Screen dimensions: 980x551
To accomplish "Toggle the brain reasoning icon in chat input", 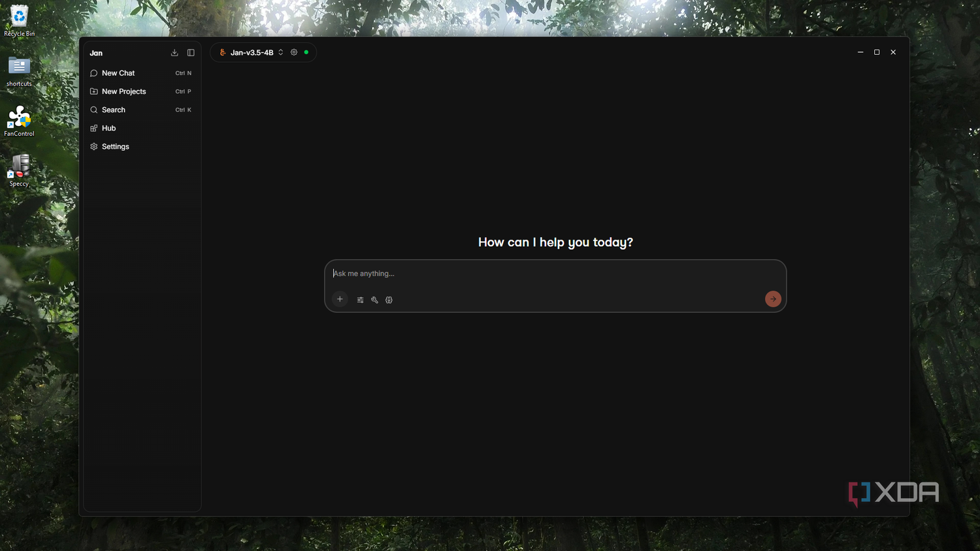I will point(389,300).
